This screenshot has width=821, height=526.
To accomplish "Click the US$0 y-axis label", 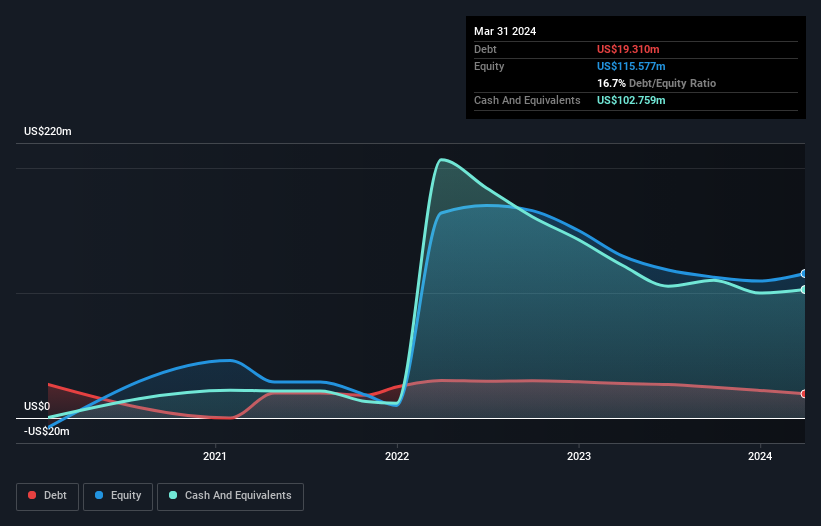I will tap(37, 407).
